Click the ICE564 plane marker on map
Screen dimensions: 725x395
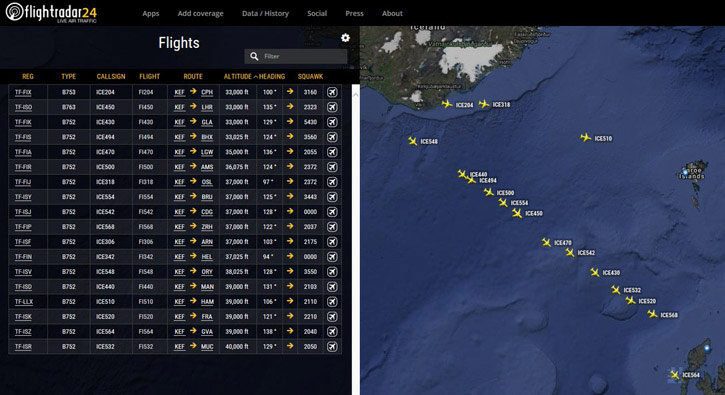675,374
